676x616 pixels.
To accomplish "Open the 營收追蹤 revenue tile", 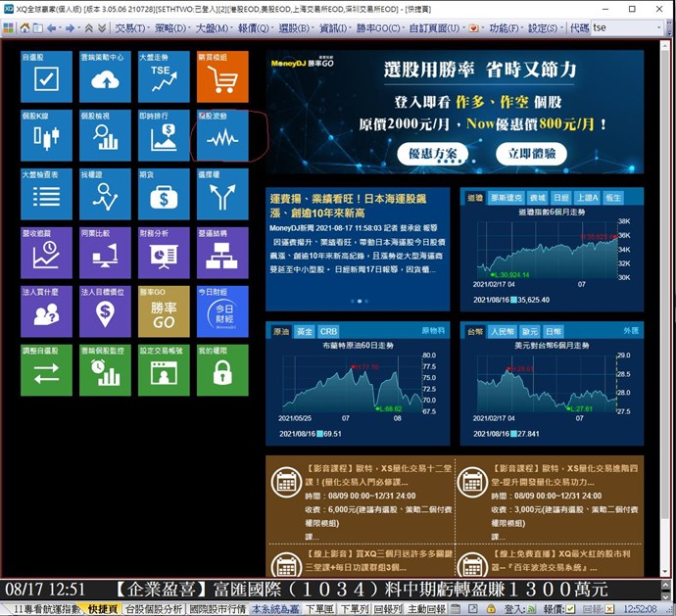I will (x=46, y=253).
